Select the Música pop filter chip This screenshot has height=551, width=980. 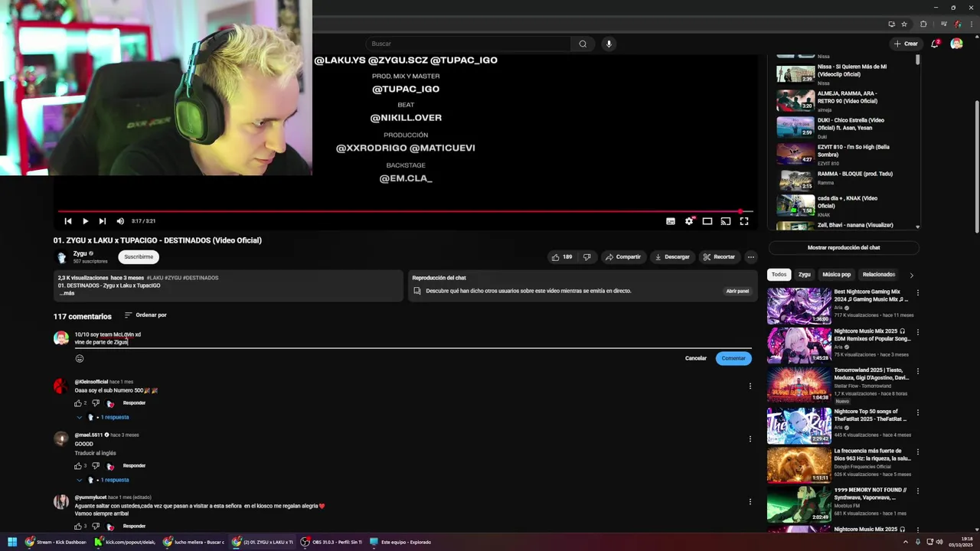point(836,274)
